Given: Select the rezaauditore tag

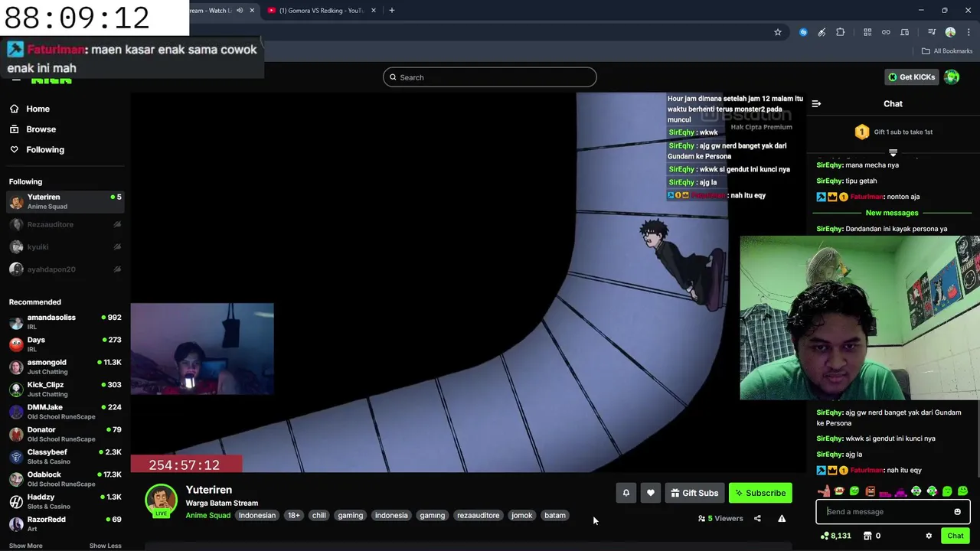Looking at the screenshot, I should pos(478,516).
